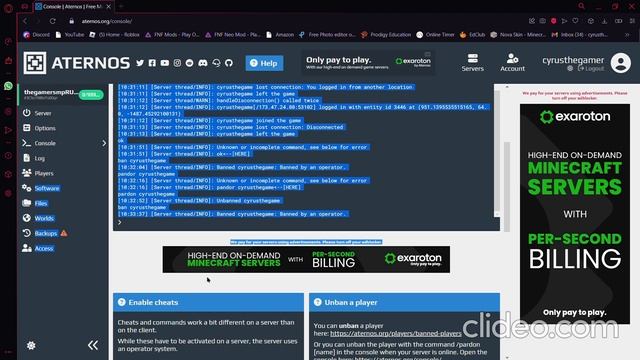
Task: Open Files in the sidebar
Action: [x=35, y=203]
